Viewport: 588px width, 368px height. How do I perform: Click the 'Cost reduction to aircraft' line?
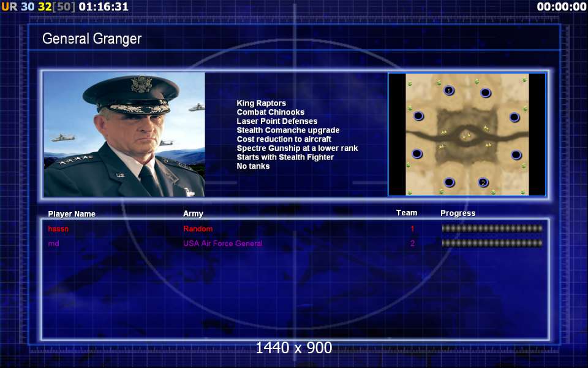point(284,139)
